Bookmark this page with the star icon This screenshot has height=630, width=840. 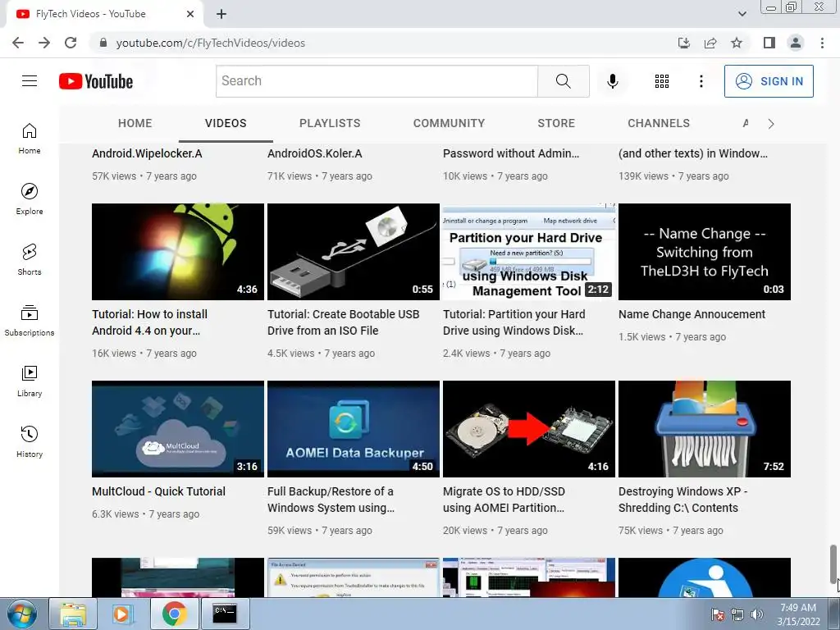point(737,43)
